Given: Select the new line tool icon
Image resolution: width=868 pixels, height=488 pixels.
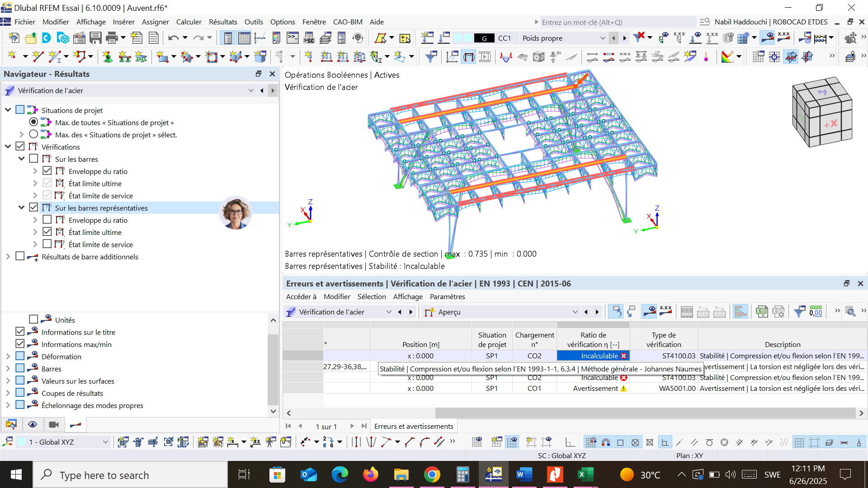Looking at the screenshot, I should click(38, 56).
